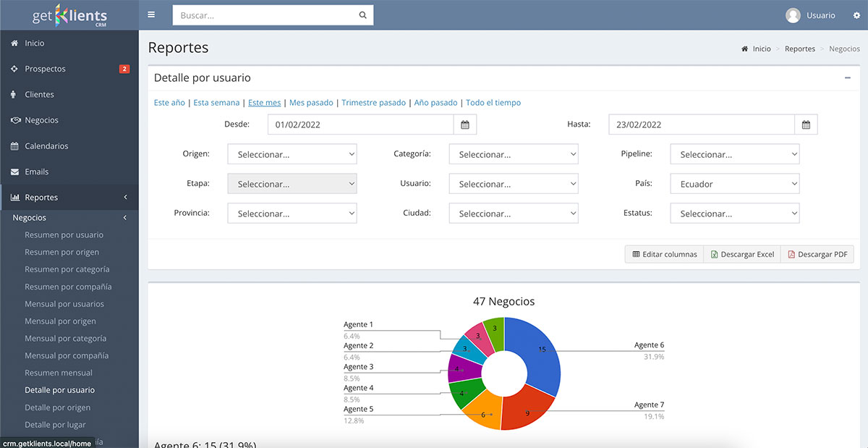Open the Origen dropdown
The image size is (868, 448).
292,154
